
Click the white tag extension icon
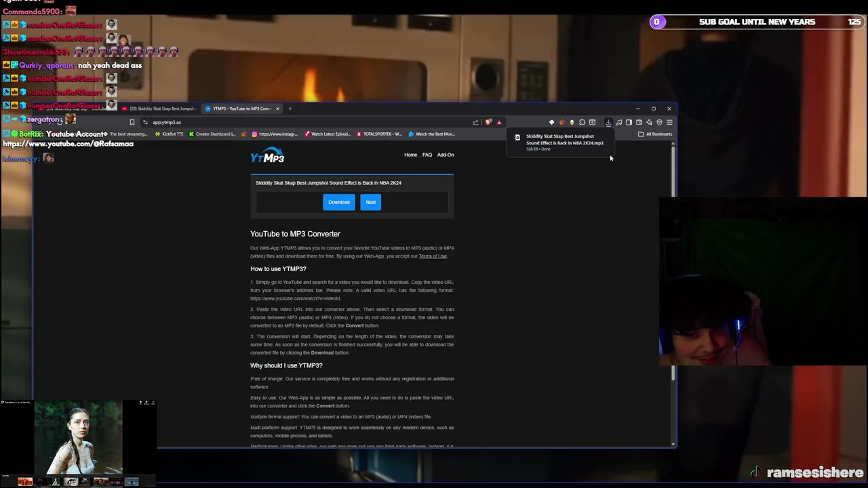(551, 123)
